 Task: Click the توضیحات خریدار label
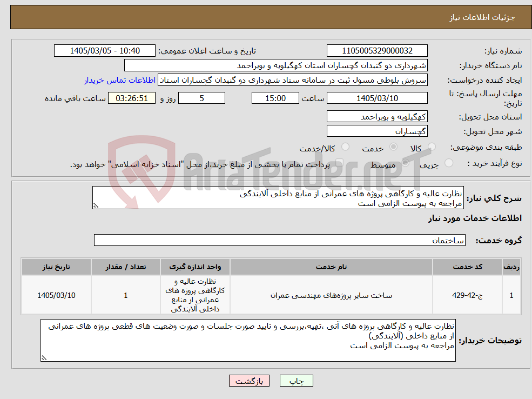(x=490, y=341)
